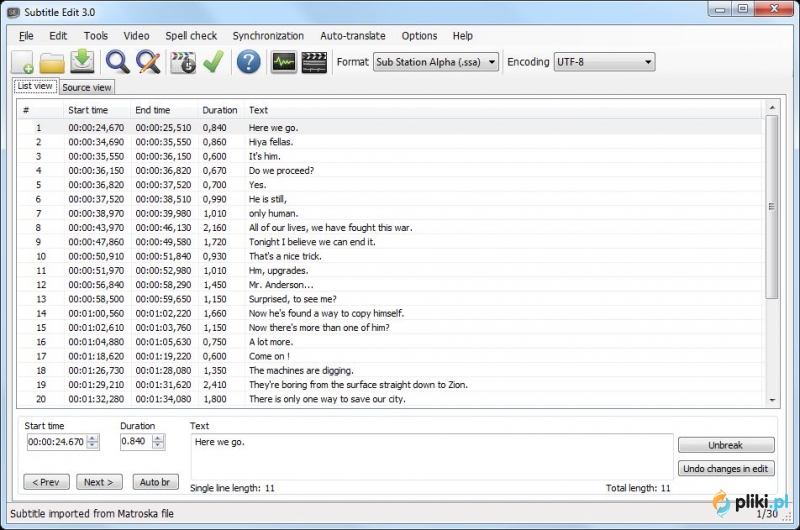This screenshot has height=530, width=800.
Task: Select row 'Mr. Anderson...'
Action: (390, 285)
